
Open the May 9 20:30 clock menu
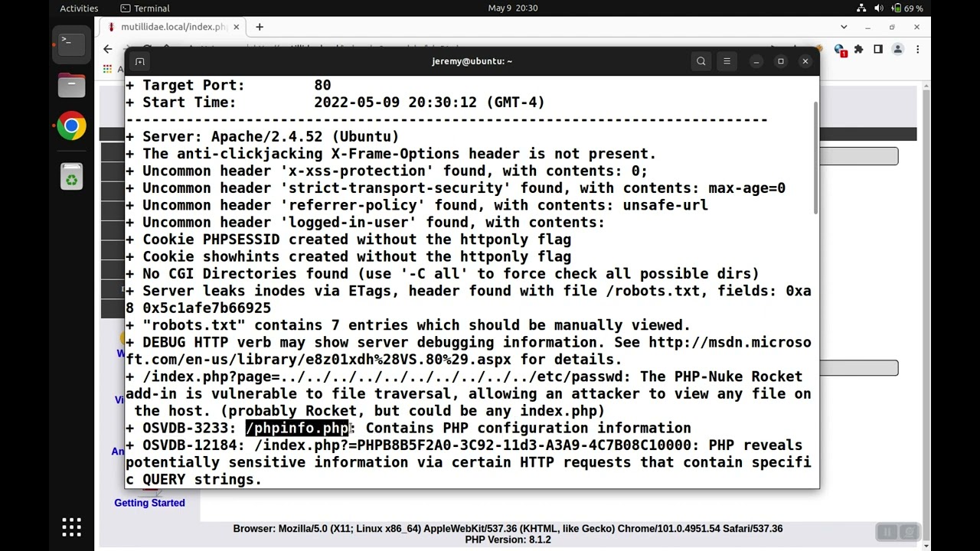tap(512, 8)
